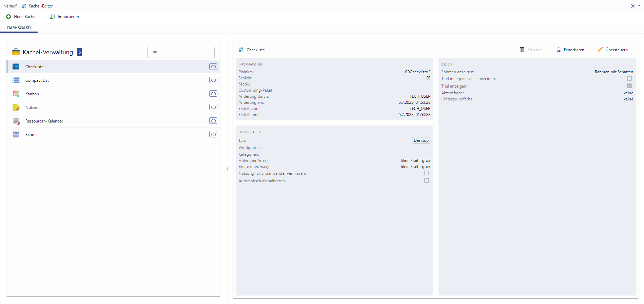Click the Kanban board icon
The height and width of the screenshot is (304, 644).
pos(16,94)
